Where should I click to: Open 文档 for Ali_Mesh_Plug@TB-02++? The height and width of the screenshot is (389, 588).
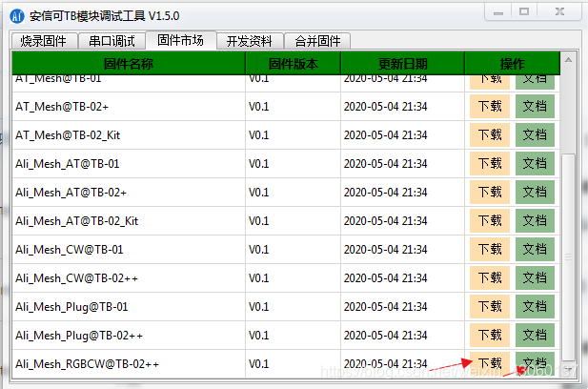click(535, 335)
